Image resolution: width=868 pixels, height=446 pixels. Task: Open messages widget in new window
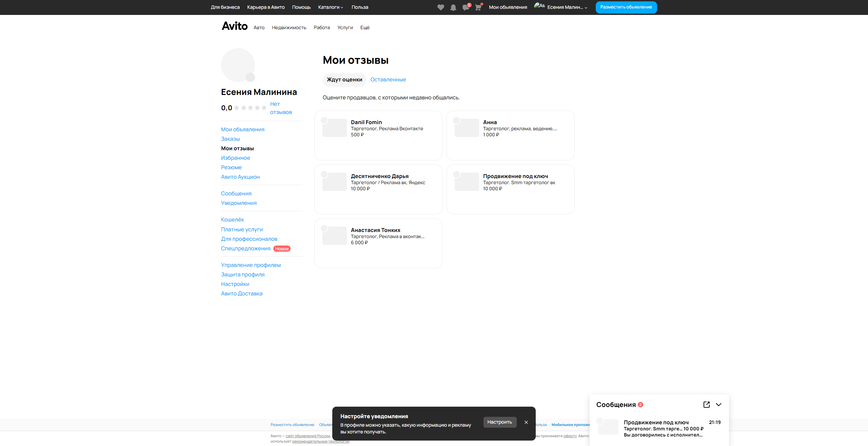point(707,405)
